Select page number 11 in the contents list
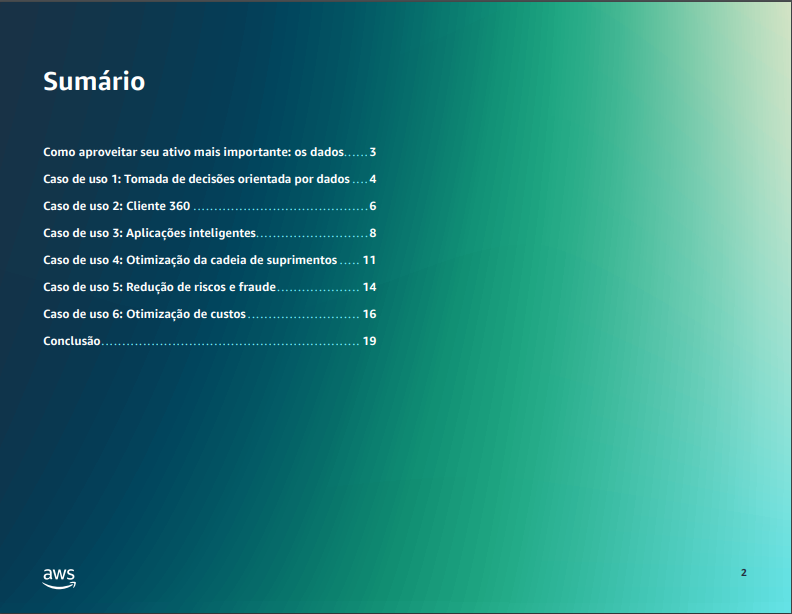This screenshot has height=614, width=792. tap(369, 260)
